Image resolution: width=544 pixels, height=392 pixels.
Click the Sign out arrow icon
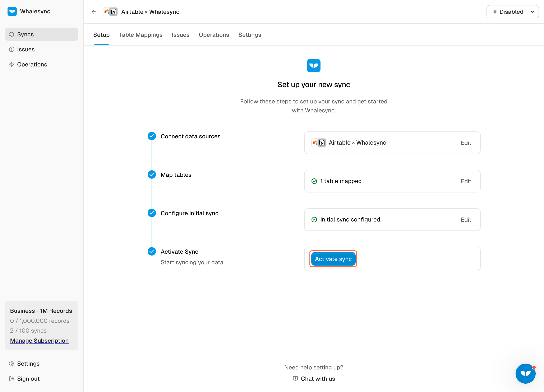12,379
